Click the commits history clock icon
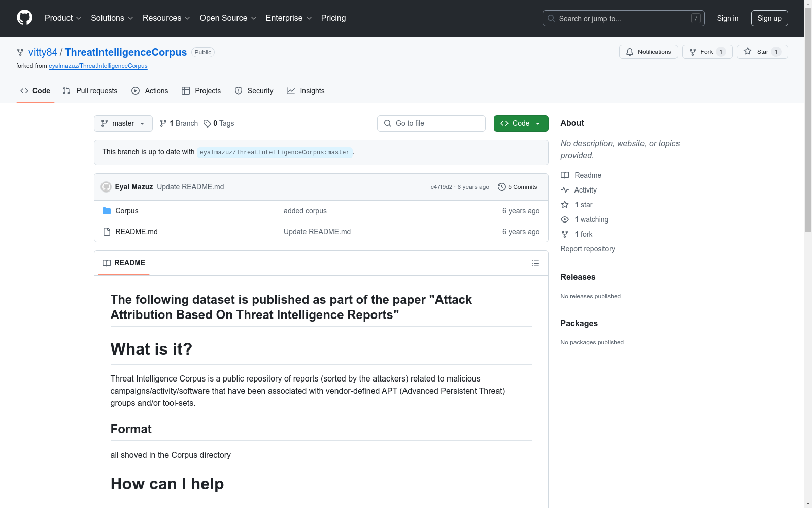The width and height of the screenshot is (812, 508). pyautogui.click(x=501, y=187)
